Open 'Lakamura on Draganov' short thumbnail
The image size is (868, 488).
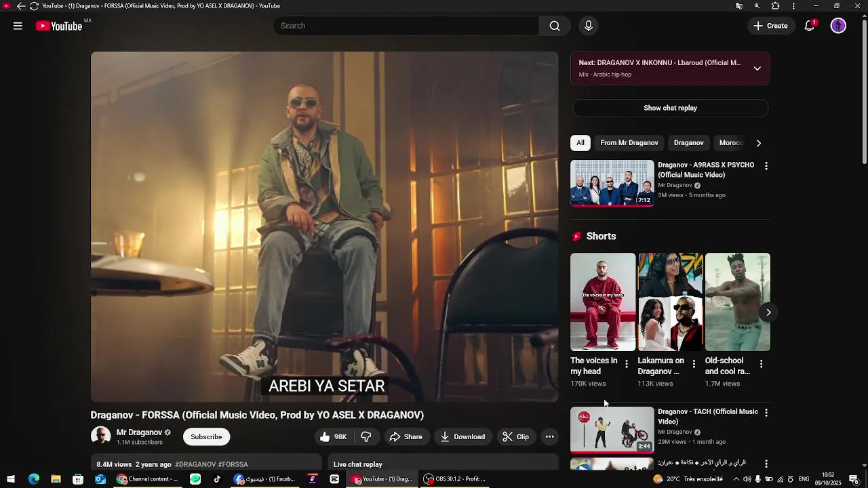point(670,302)
